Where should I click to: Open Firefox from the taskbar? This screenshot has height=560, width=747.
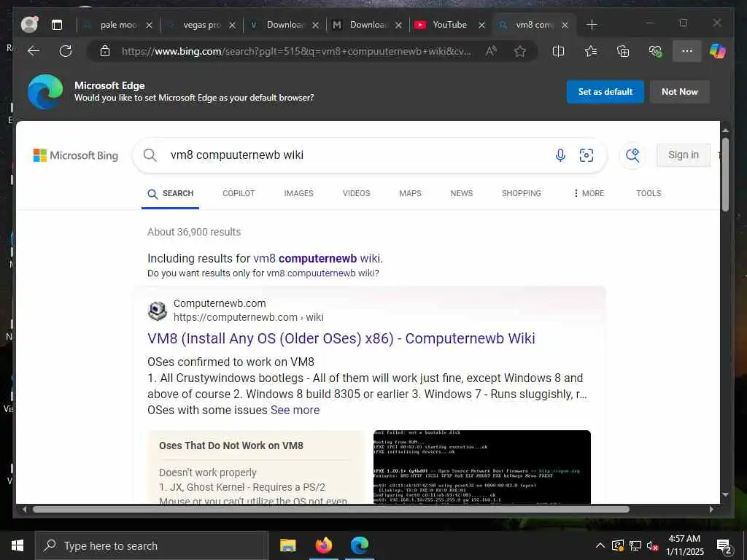pyautogui.click(x=323, y=545)
